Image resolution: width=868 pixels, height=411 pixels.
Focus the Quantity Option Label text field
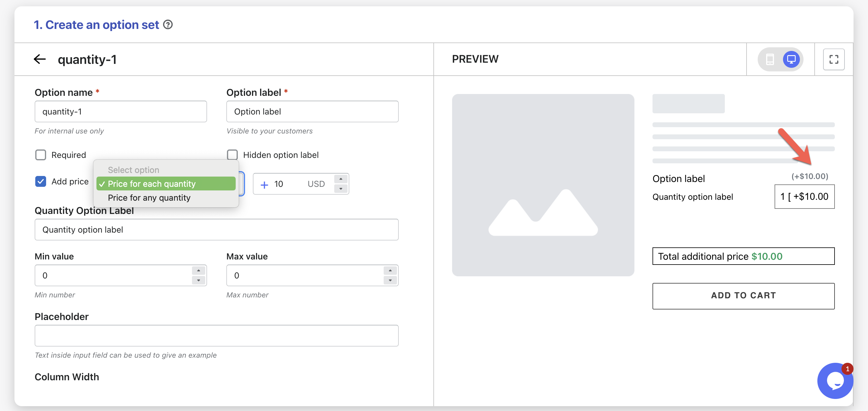pos(216,230)
